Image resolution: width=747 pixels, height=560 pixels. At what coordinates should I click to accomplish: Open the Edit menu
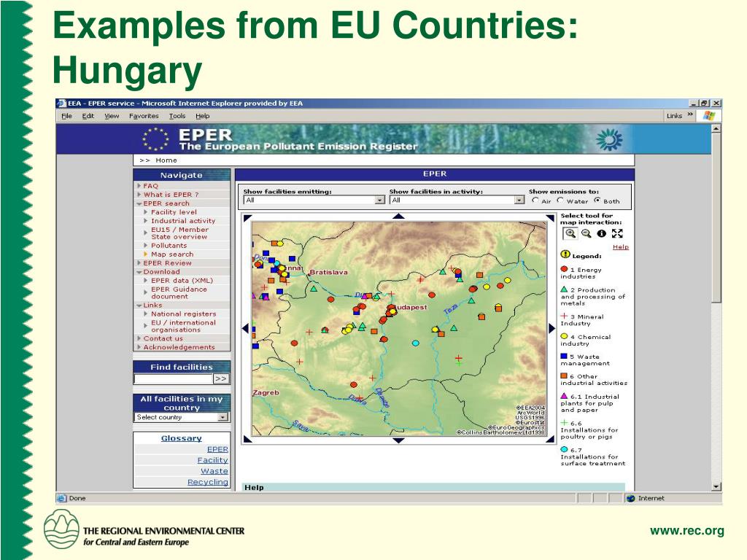click(x=88, y=116)
